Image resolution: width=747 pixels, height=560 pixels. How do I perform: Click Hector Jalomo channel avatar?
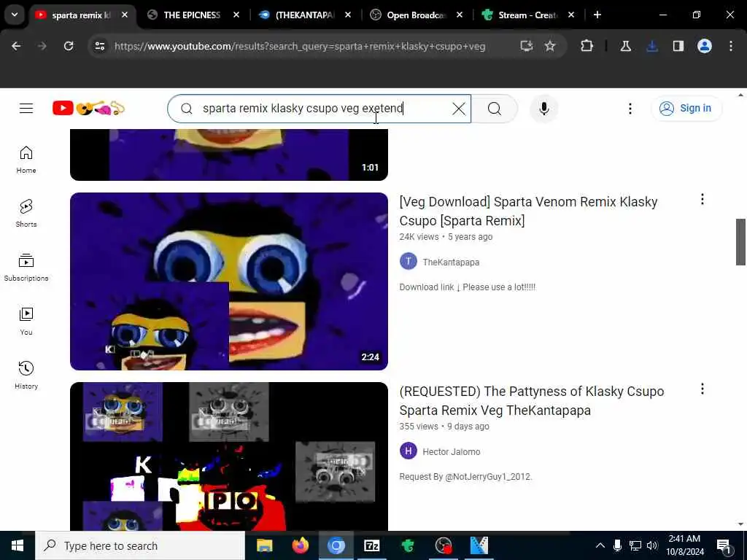(409, 451)
